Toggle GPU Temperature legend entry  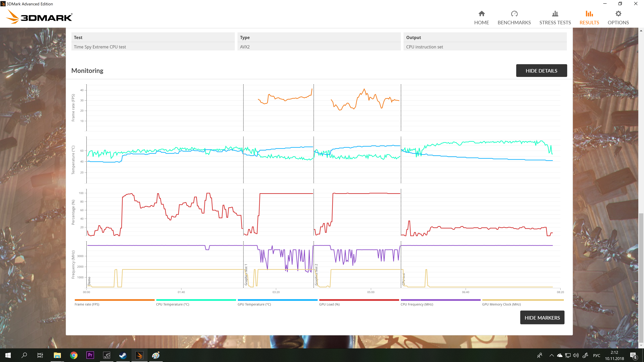254,304
